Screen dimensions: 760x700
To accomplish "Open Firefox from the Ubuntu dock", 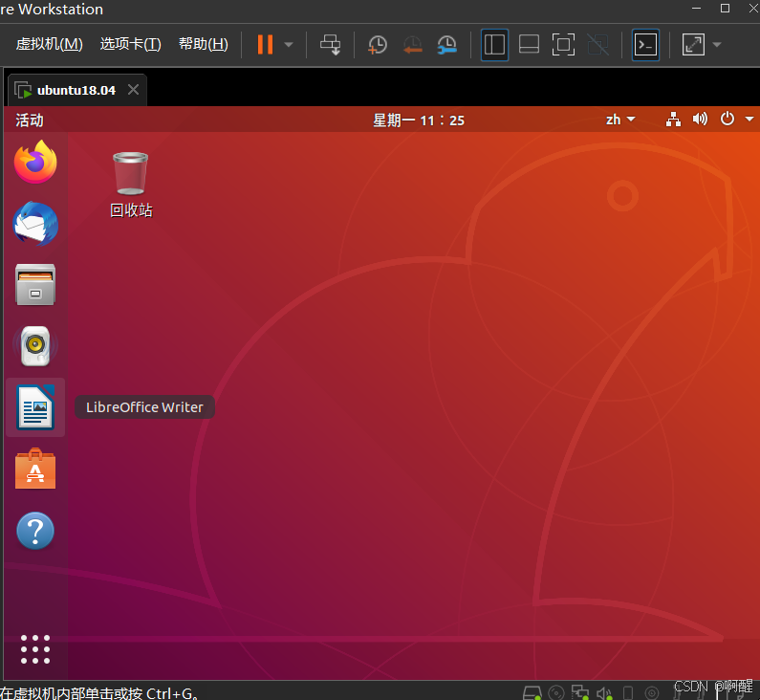I will pyautogui.click(x=35, y=163).
